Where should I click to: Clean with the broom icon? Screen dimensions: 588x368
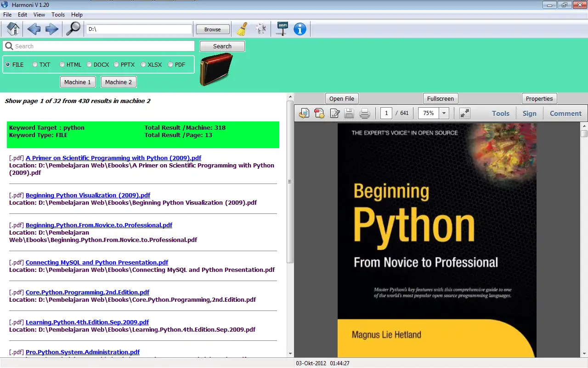coord(242,29)
